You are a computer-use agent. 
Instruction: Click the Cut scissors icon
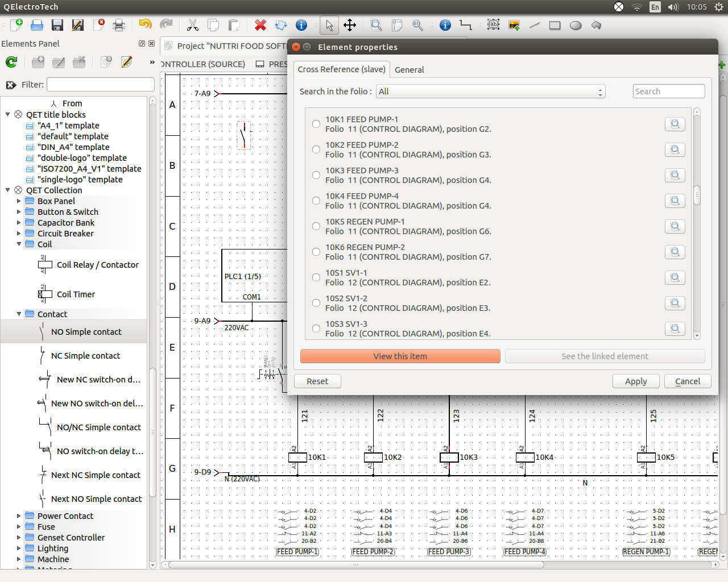coord(193,25)
